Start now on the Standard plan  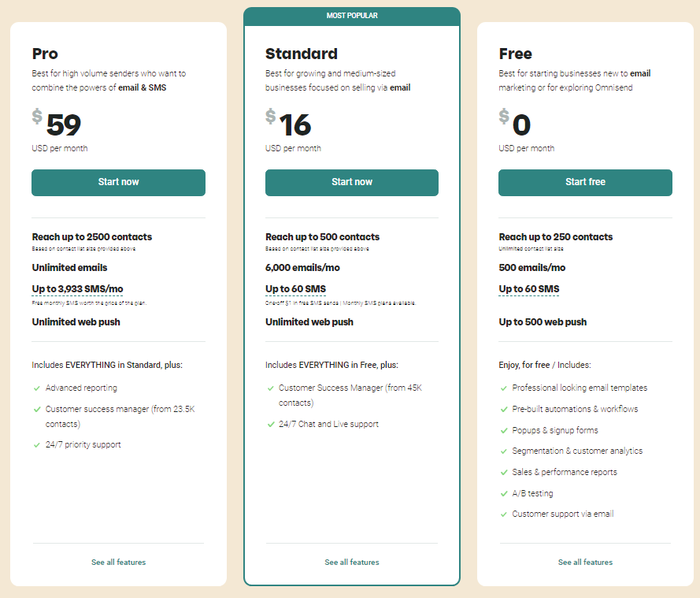click(351, 182)
